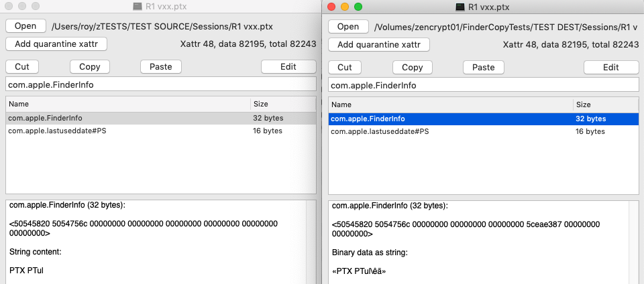Click the xattr name field in right window

[484, 85]
